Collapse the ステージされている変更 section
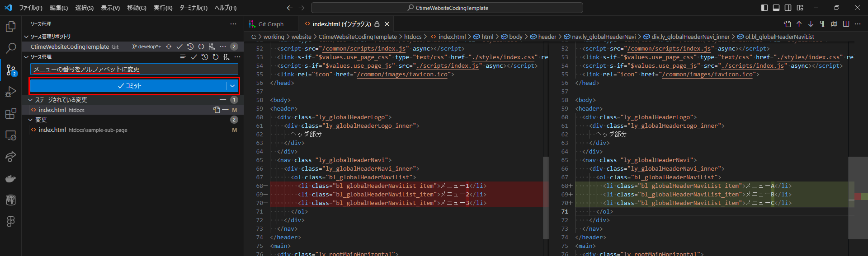 coord(30,100)
